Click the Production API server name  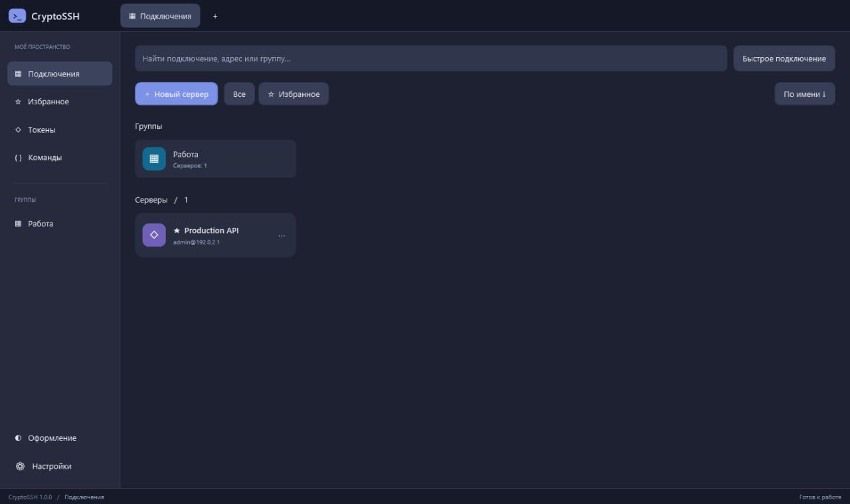(x=211, y=230)
